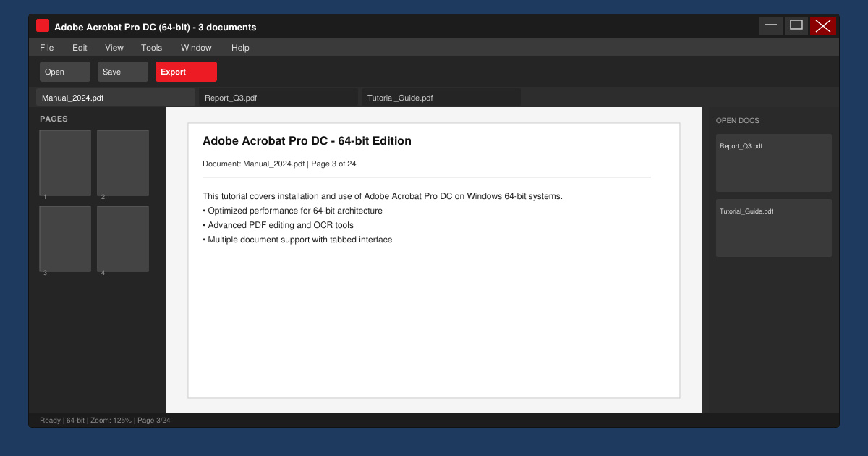
Task: Open the Help menu
Action: (240, 48)
